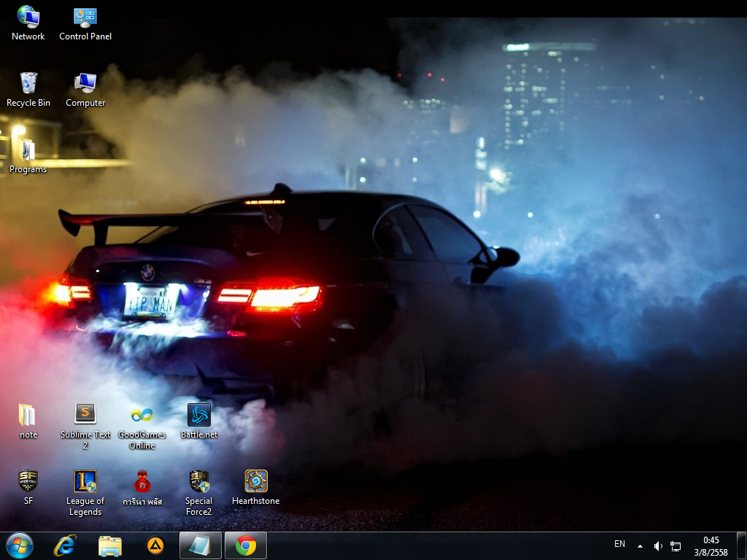Select the note folder icon
The height and width of the screenshot is (560, 747).
[x=28, y=421]
